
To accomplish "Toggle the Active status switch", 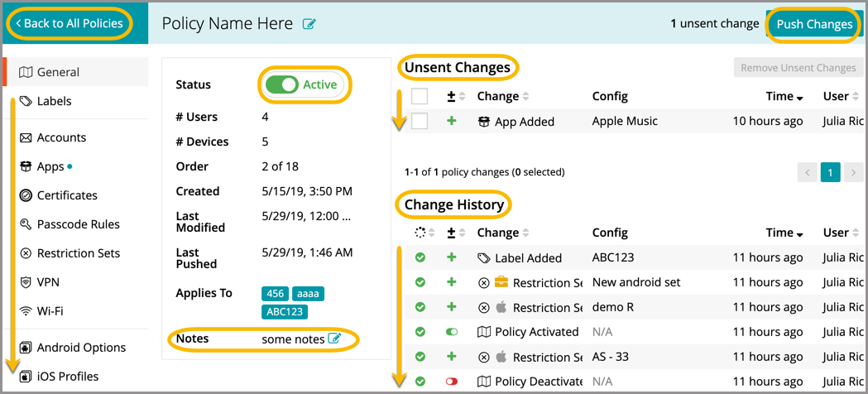I will click(282, 84).
